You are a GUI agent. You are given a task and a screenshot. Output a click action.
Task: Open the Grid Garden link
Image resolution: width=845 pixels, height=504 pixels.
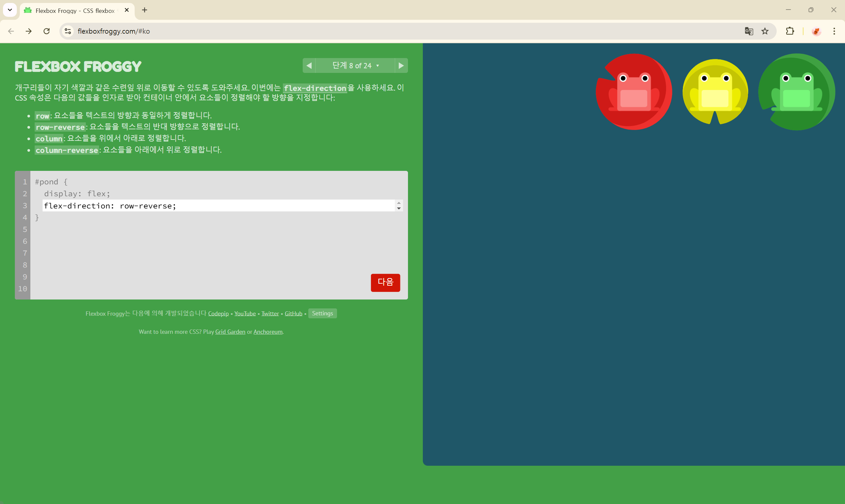(230, 332)
